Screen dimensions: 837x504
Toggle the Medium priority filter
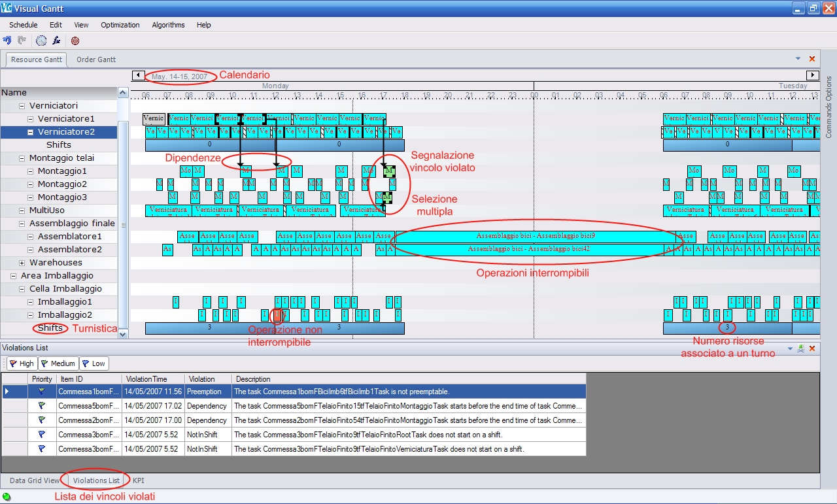(x=58, y=363)
